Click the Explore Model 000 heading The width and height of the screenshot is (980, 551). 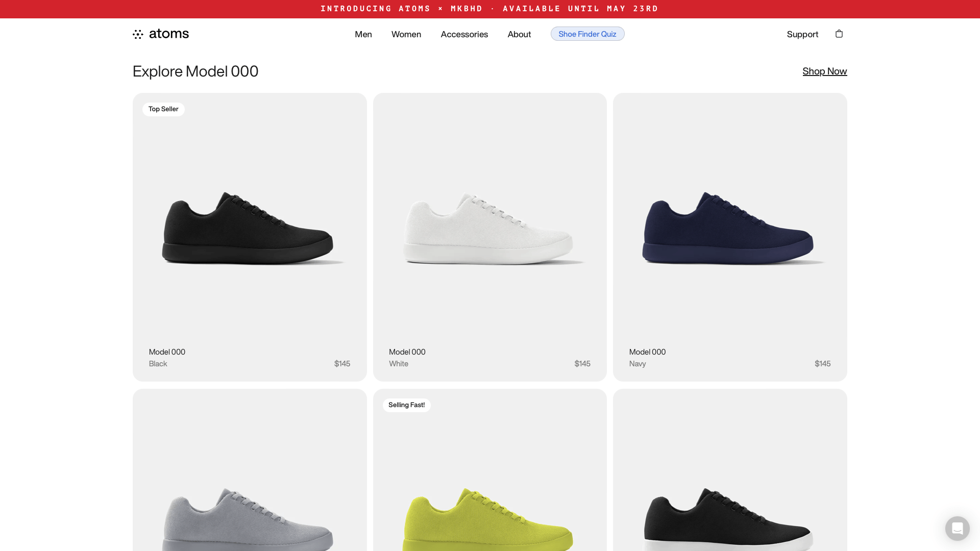click(x=195, y=71)
